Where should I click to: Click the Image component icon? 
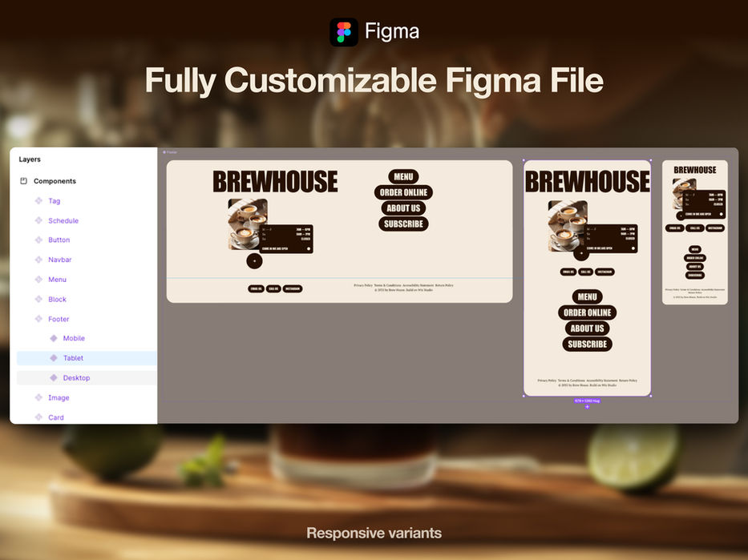(x=38, y=397)
